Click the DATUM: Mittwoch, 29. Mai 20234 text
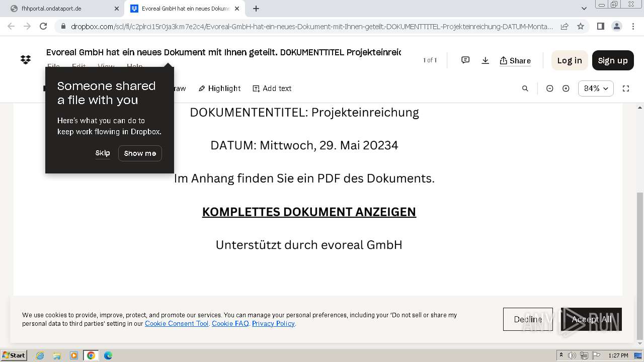Screen dimensions: 644x362 coord(304,145)
